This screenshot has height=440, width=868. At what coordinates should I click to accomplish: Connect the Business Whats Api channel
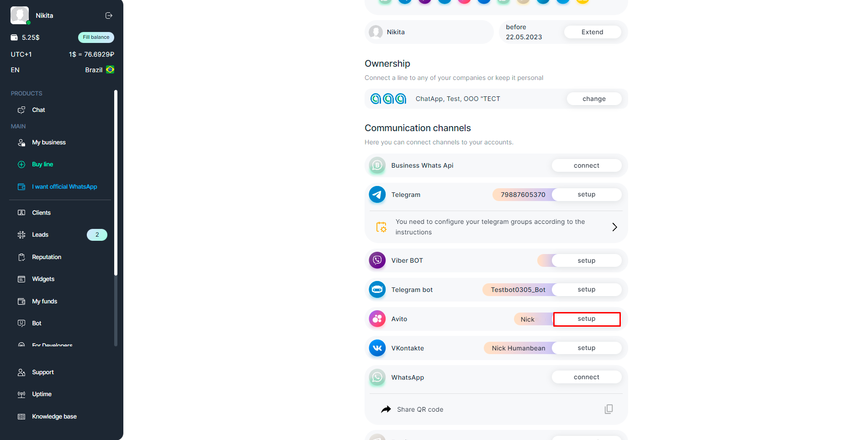(x=586, y=165)
